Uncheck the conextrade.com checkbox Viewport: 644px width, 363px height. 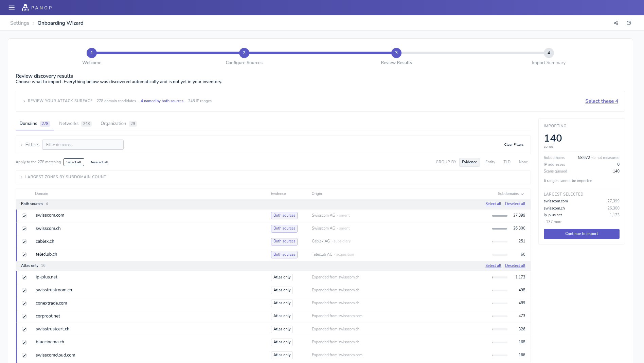point(24,303)
